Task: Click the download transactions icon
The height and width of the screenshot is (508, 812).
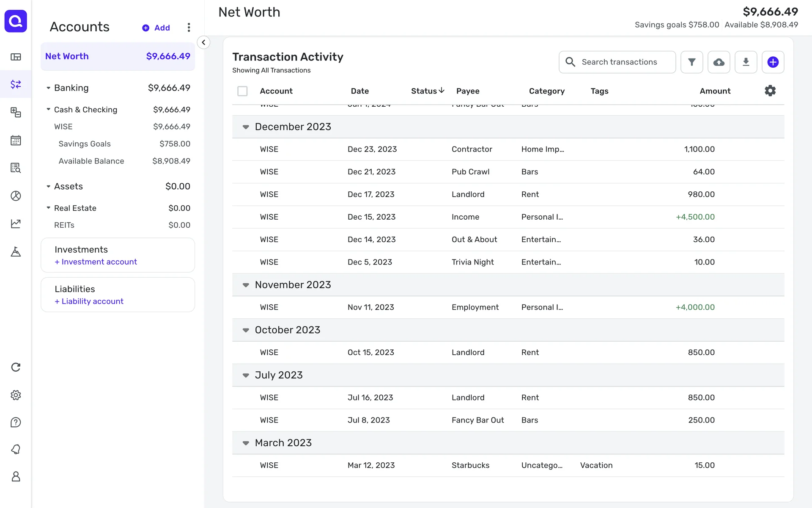Action: [746, 62]
